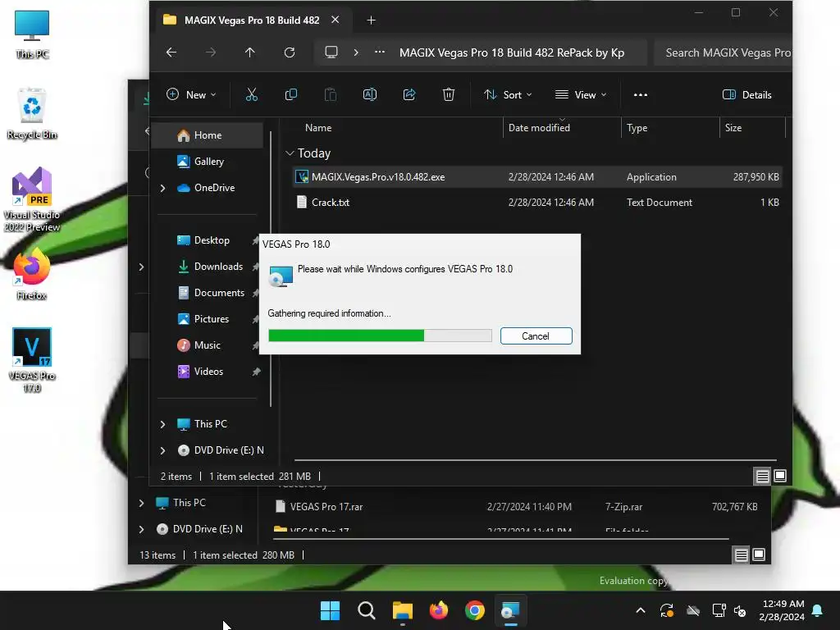The image size is (840, 630).
Task: Launch Chrome from taskbar
Action: (475, 610)
